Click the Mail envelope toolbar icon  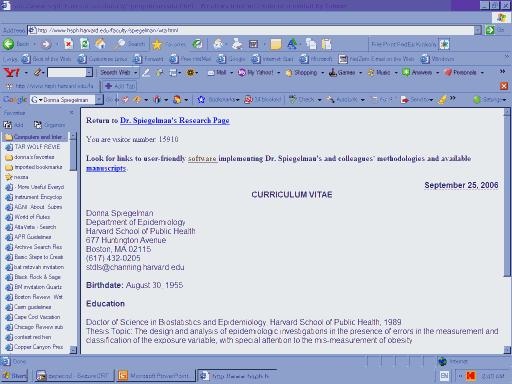click(x=218, y=44)
